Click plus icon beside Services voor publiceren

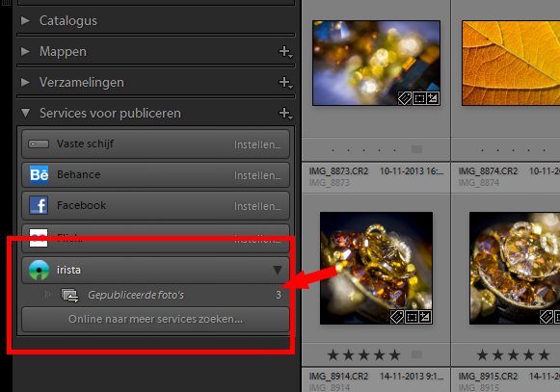285,114
